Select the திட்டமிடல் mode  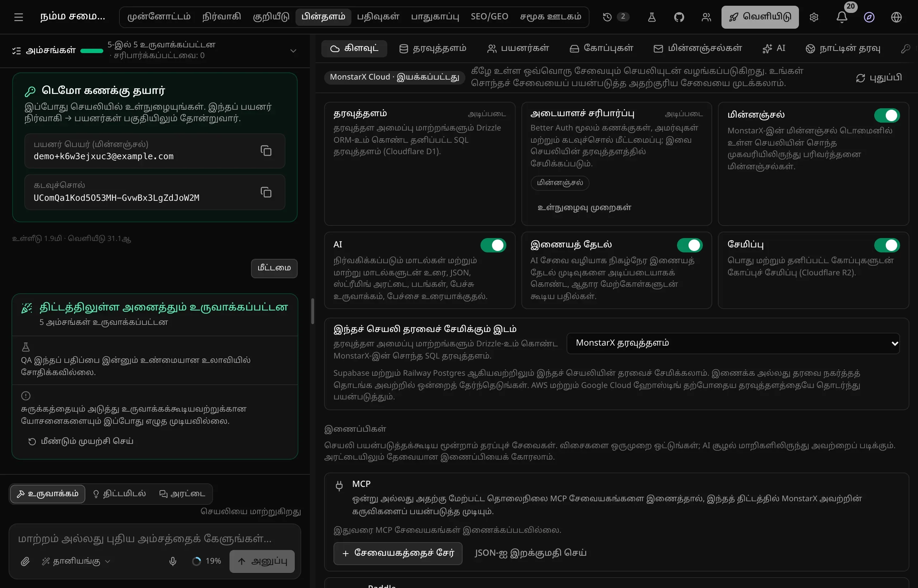tap(119, 494)
